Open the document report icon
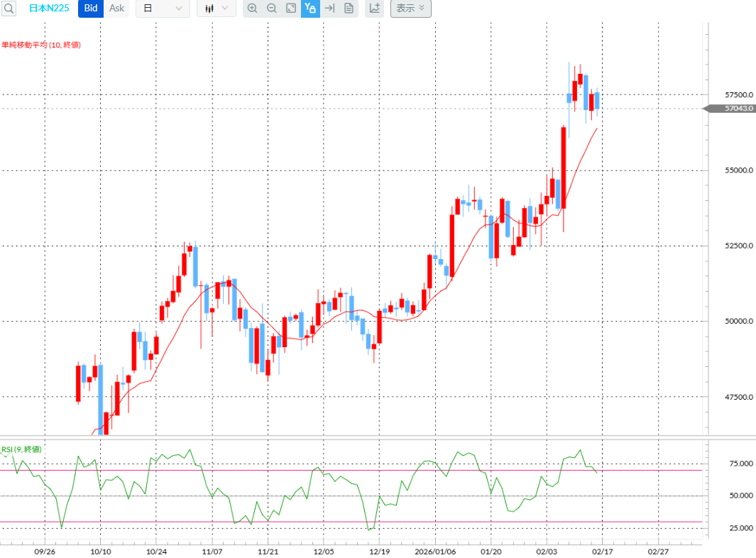This screenshot has height=558, width=756. 349,9
